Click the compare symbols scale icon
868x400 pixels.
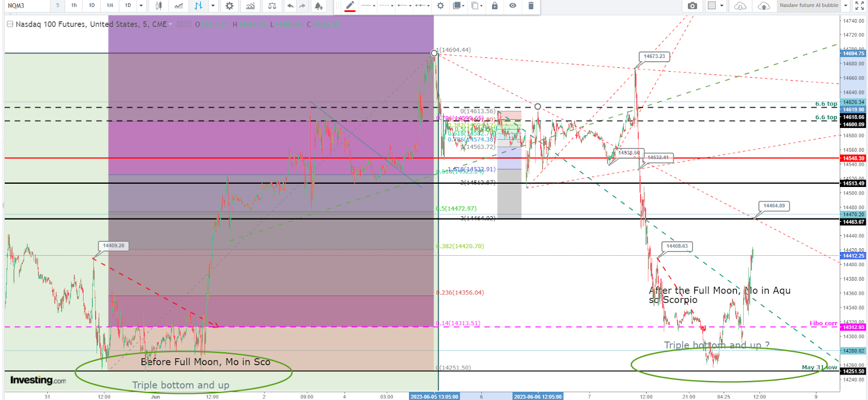coord(272,5)
